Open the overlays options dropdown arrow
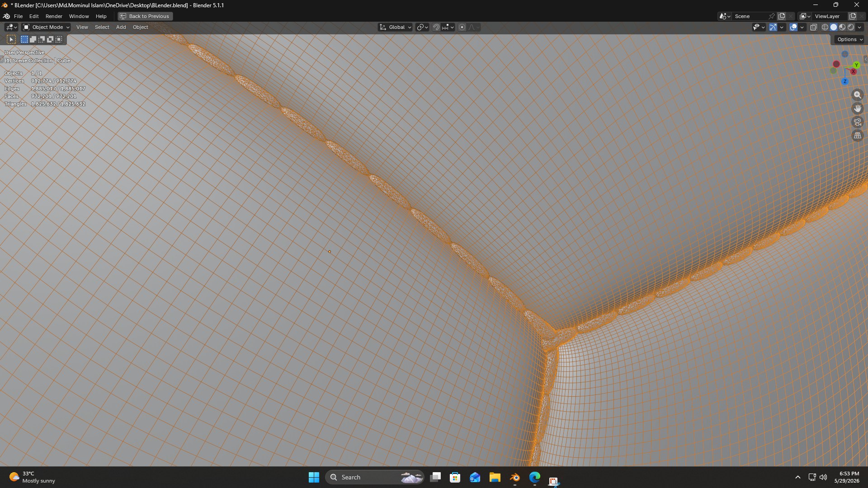Image resolution: width=868 pixels, height=488 pixels. tap(802, 27)
